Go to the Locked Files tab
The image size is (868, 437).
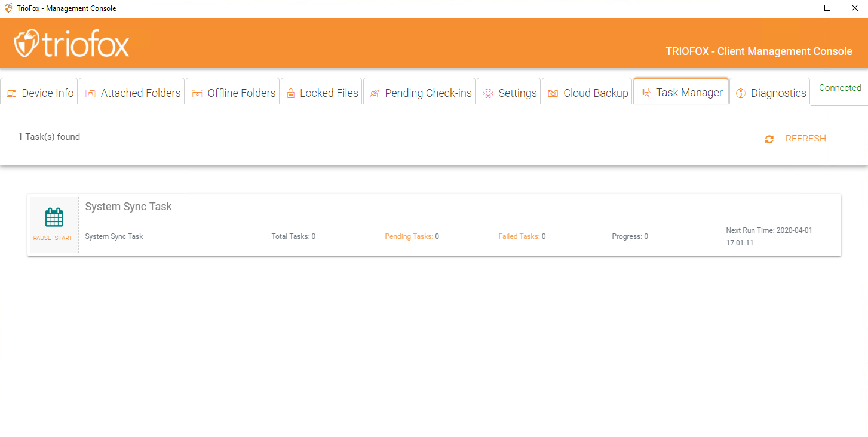pos(322,92)
